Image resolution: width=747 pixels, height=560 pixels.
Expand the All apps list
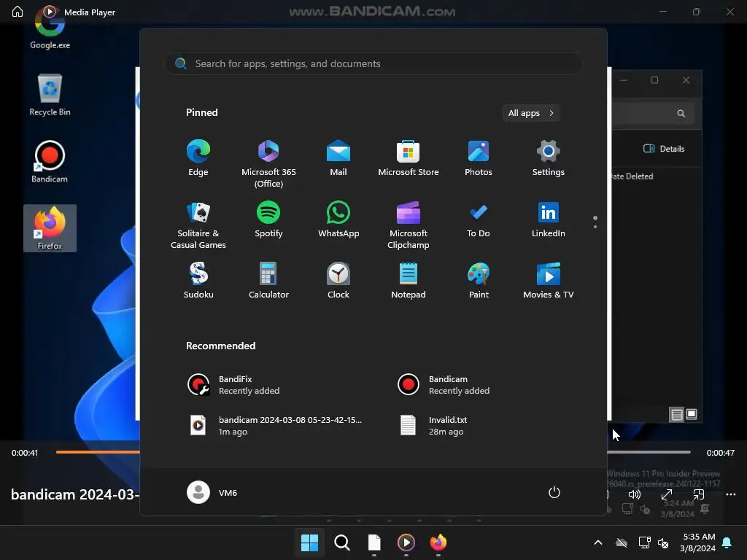(x=531, y=113)
